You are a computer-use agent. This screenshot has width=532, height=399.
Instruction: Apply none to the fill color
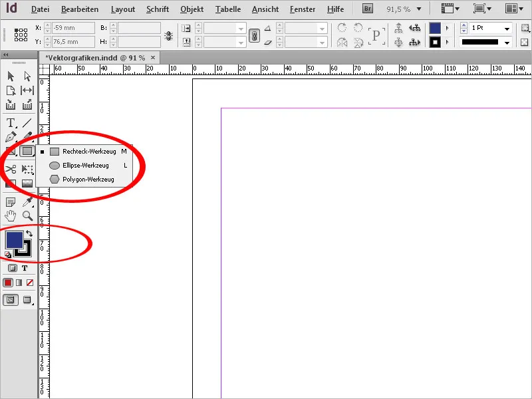click(x=29, y=283)
